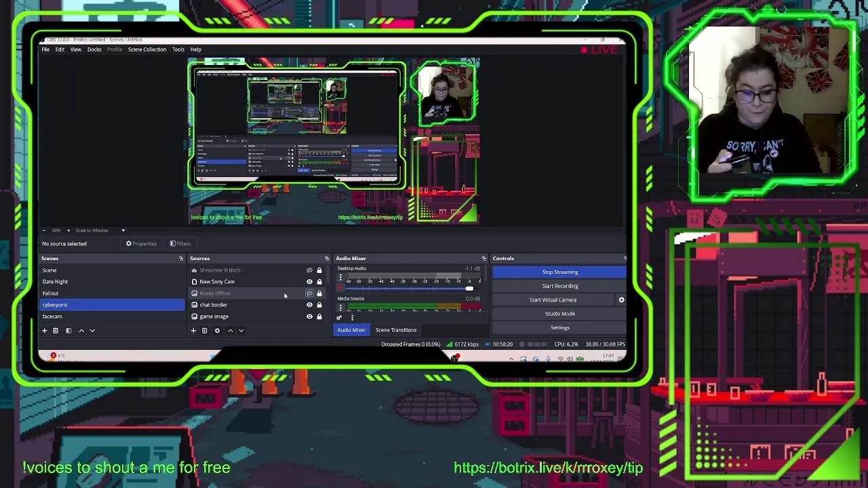
Task: Open advanced audio properties gears icon
Action: pyautogui.click(x=339, y=317)
